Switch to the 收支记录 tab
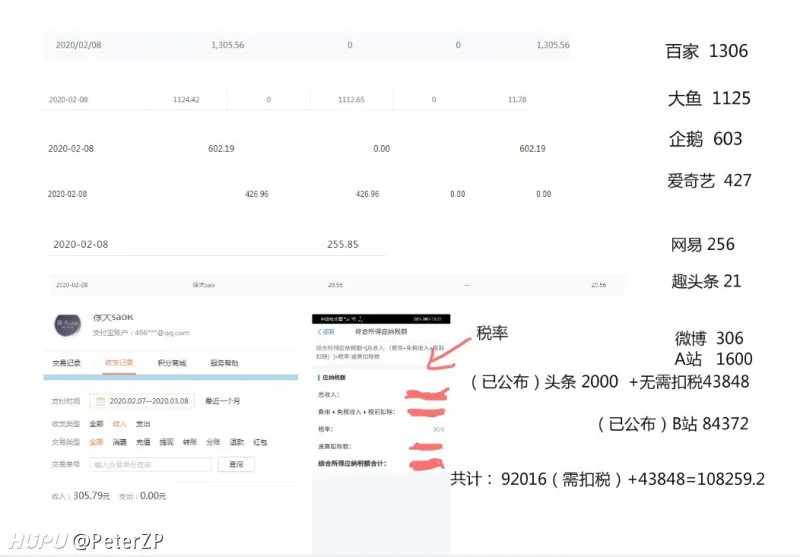This screenshot has height=557, width=800. point(119,363)
